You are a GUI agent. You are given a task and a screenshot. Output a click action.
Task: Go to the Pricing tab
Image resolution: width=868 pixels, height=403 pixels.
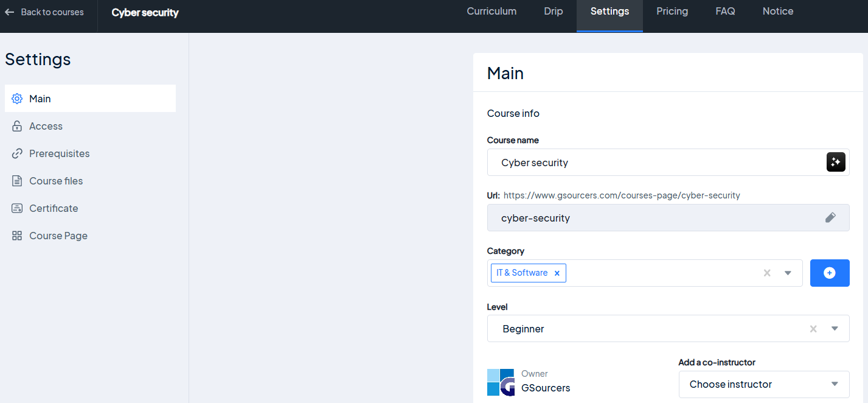coord(672,12)
